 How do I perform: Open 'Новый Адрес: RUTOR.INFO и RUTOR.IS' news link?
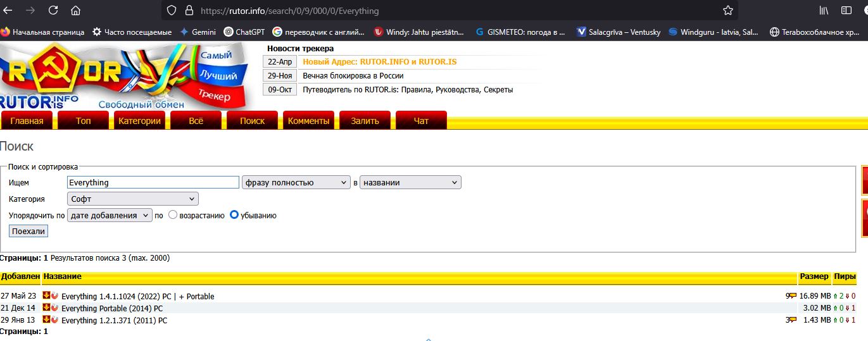pyautogui.click(x=380, y=62)
